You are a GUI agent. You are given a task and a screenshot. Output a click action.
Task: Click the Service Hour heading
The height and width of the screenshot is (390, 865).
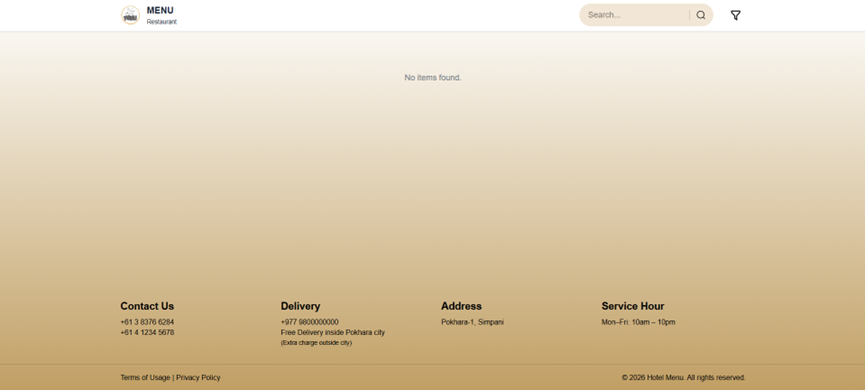coord(633,306)
